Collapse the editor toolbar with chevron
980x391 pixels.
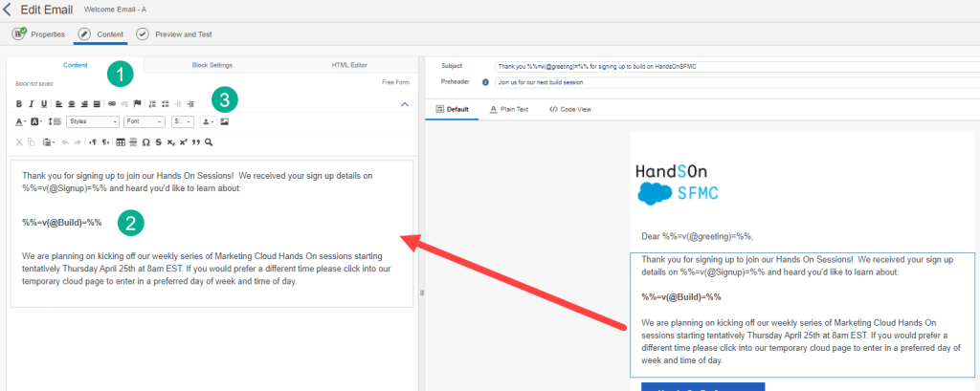pos(404,103)
